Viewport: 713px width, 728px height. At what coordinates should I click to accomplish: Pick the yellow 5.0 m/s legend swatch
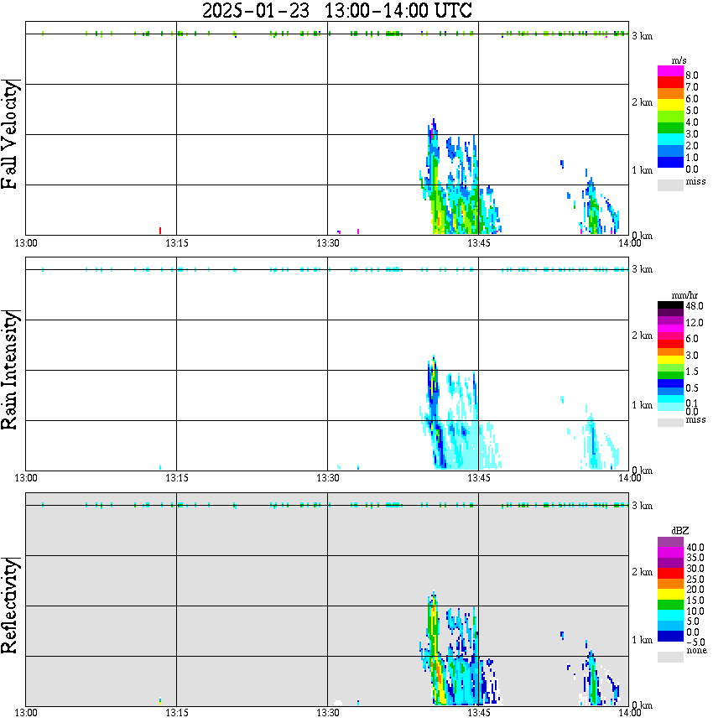[670, 105]
